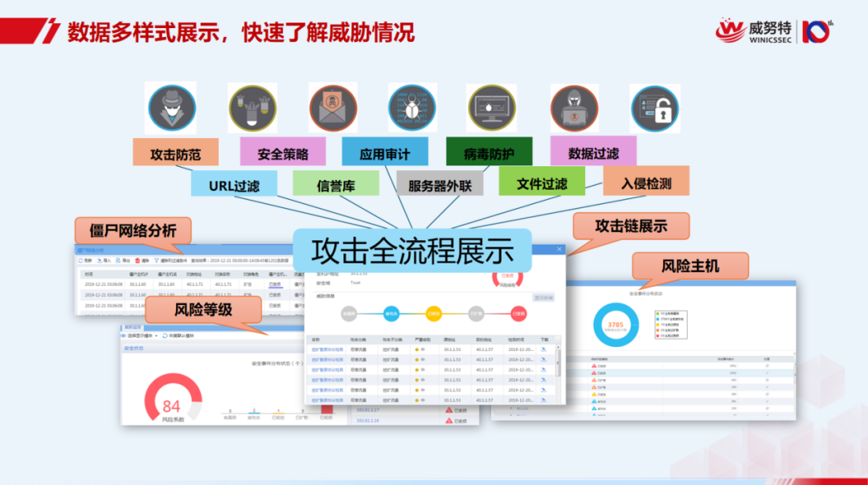This screenshot has height=485, width=868.
Task: Click the spy-in-hat attack prevention icon
Action: [x=172, y=108]
